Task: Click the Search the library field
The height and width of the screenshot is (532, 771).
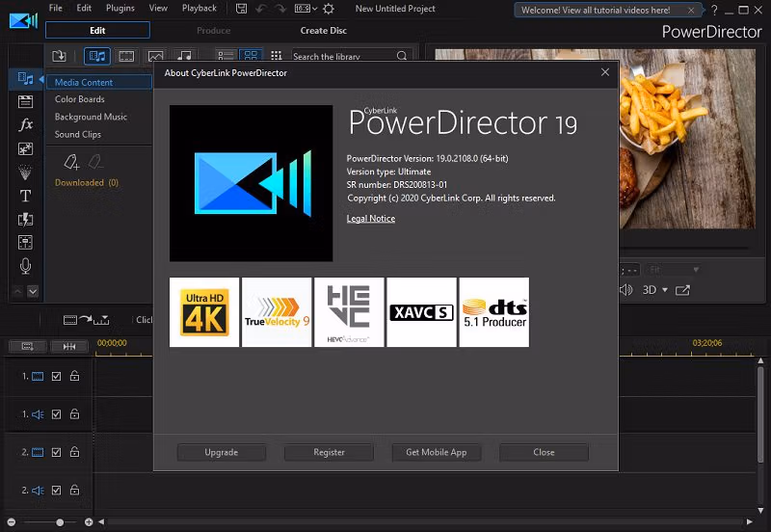Action: [344, 56]
